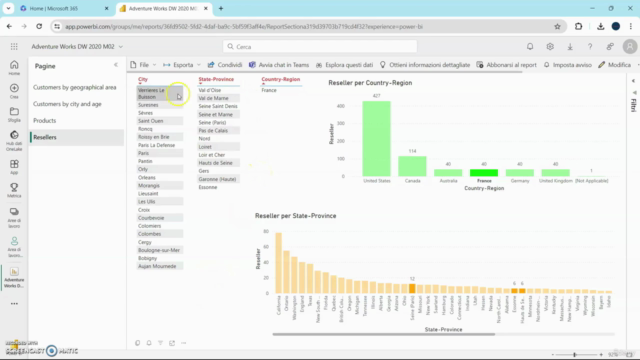Open the File menu dropdown
The width and height of the screenshot is (640, 360).
click(x=143, y=65)
